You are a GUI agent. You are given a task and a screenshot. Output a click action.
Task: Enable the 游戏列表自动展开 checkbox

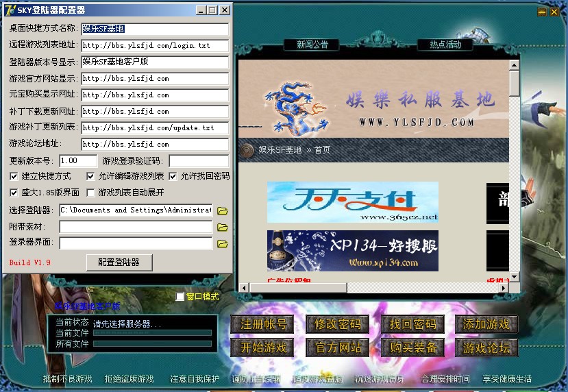click(x=90, y=193)
